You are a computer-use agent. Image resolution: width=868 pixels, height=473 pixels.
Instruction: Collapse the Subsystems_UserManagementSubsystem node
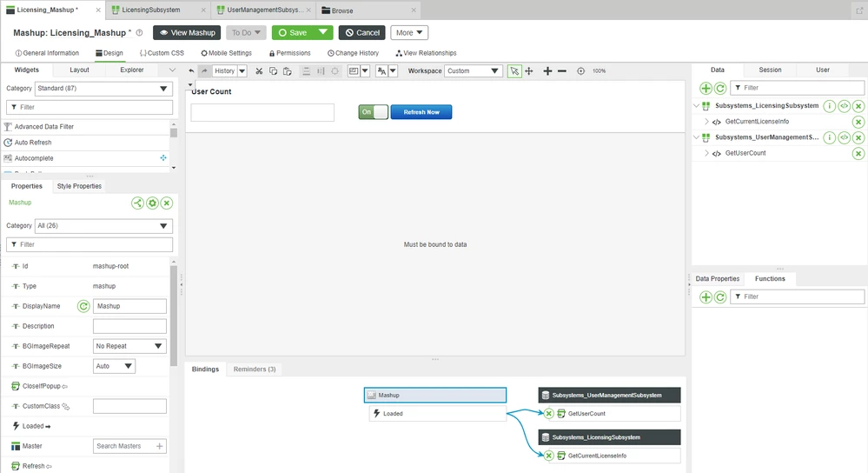(x=696, y=137)
